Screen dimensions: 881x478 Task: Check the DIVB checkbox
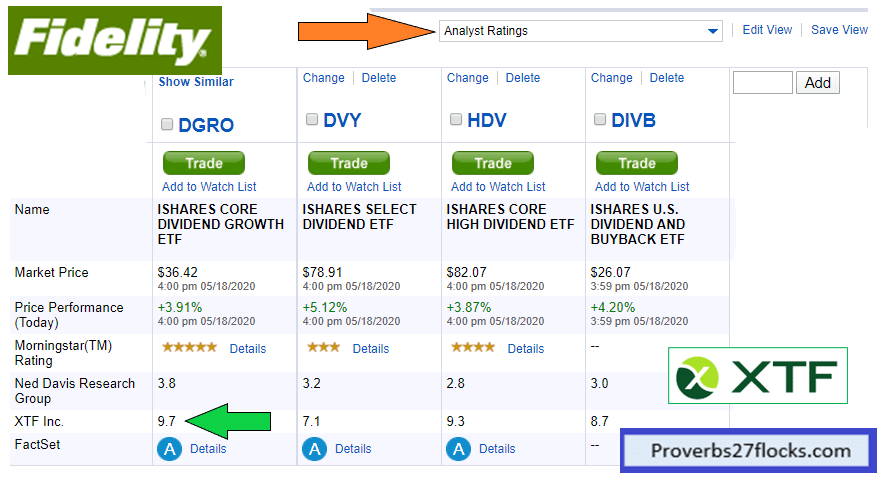[600, 120]
